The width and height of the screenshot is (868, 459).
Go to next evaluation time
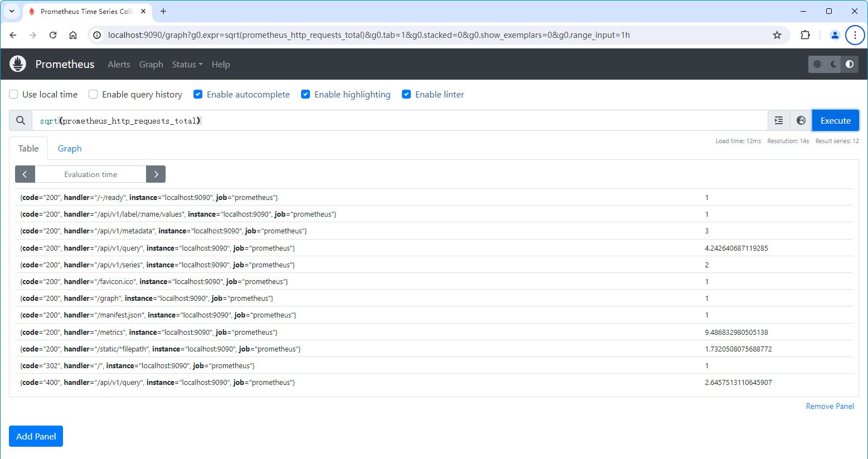[156, 174]
